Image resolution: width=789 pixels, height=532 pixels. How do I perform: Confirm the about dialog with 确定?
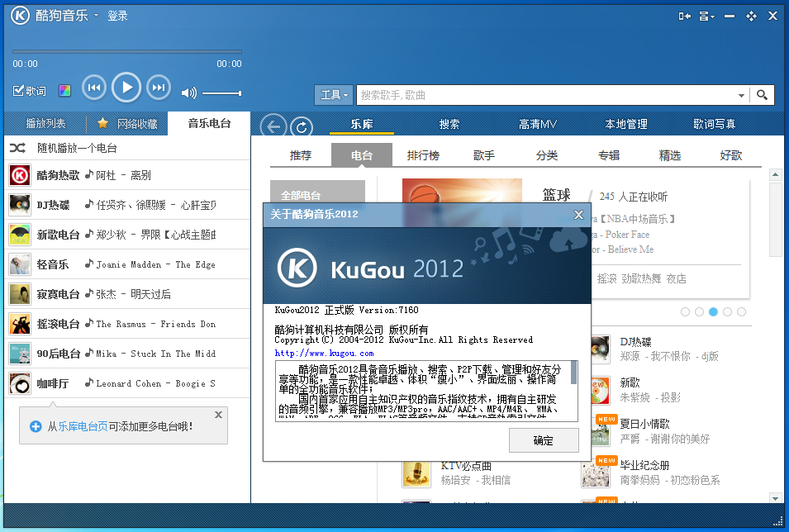[x=544, y=440]
